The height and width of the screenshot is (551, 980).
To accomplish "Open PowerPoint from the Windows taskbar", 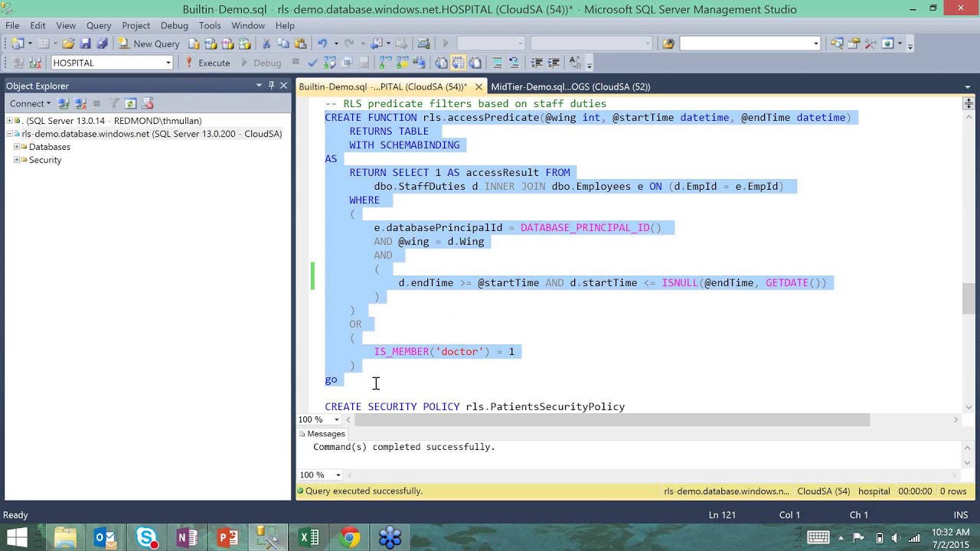I will (228, 538).
